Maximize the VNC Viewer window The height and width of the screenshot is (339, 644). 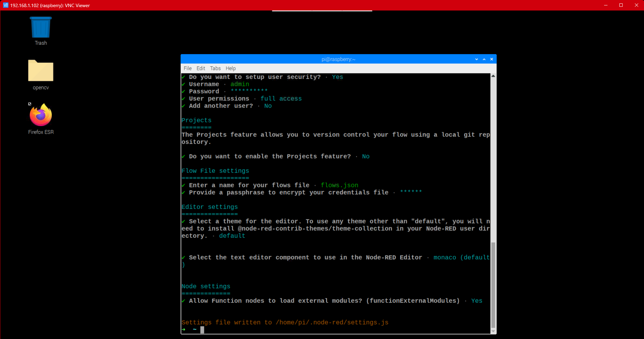(x=621, y=5)
